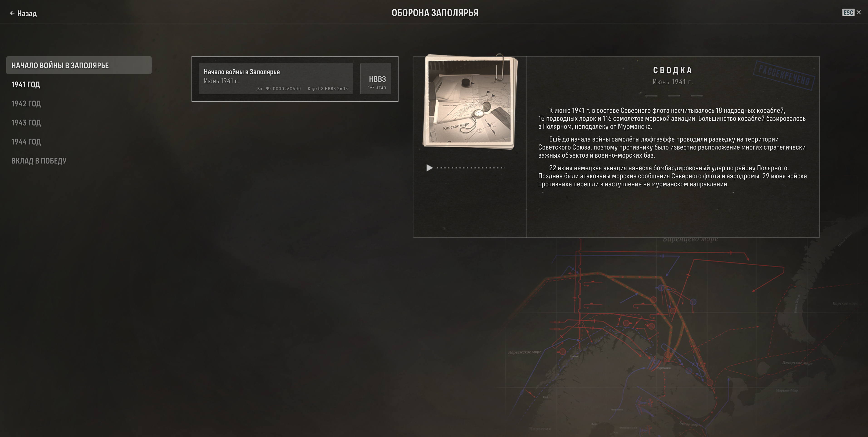
Task: Select the Начало войны в Заполярье tab
Action: [x=79, y=66]
